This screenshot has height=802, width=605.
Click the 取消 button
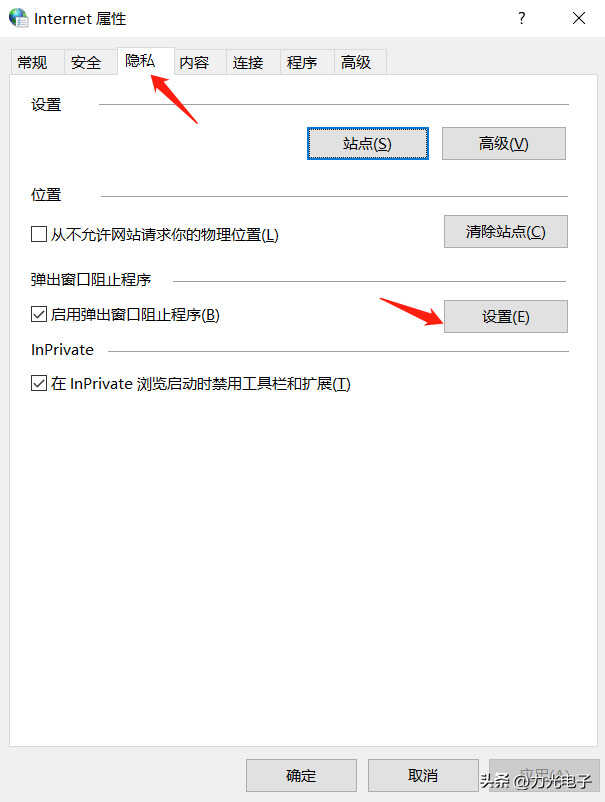click(x=423, y=775)
